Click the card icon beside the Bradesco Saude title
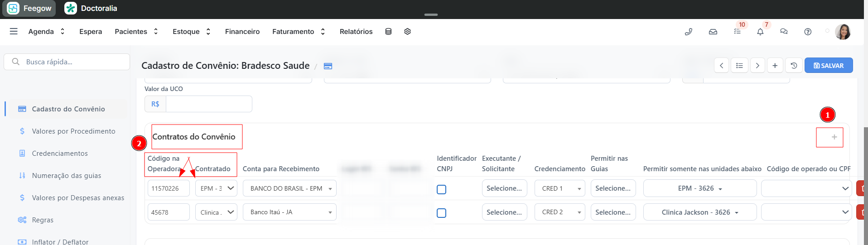This screenshot has height=245, width=868. [328, 66]
